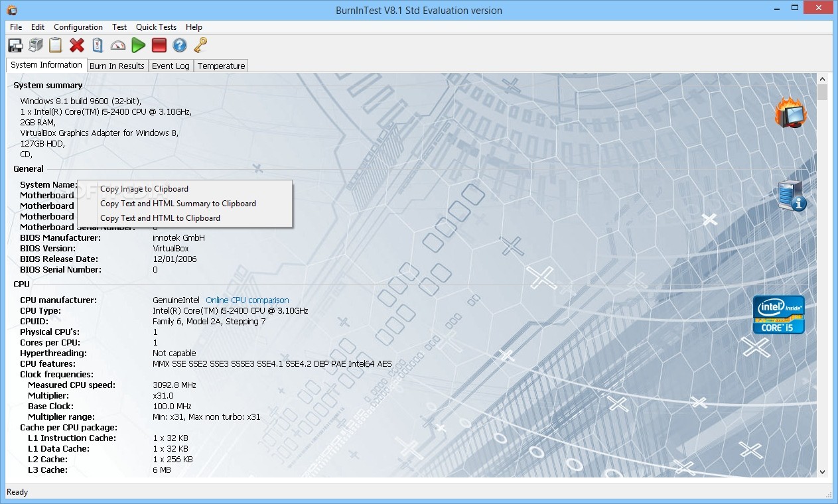The image size is (838, 504).
Task: Click the Base Clock 100.0 MHz value
Action: point(172,407)
